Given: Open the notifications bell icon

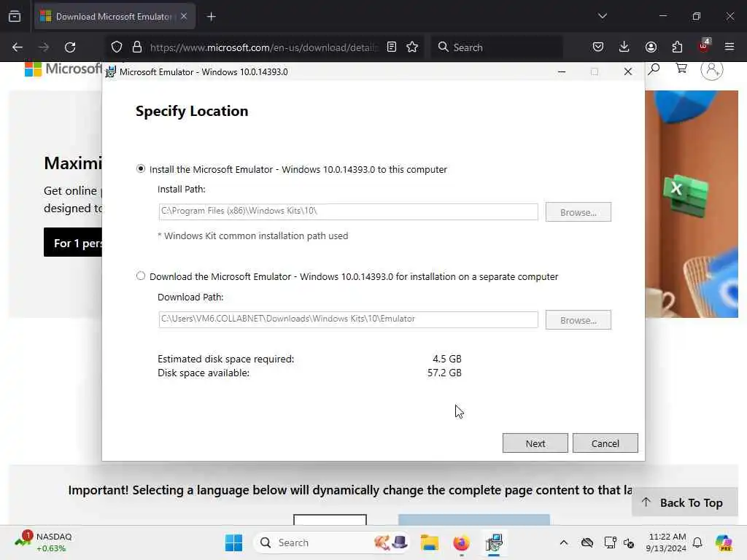Looking at the screenshot, I should click(697, 542).
